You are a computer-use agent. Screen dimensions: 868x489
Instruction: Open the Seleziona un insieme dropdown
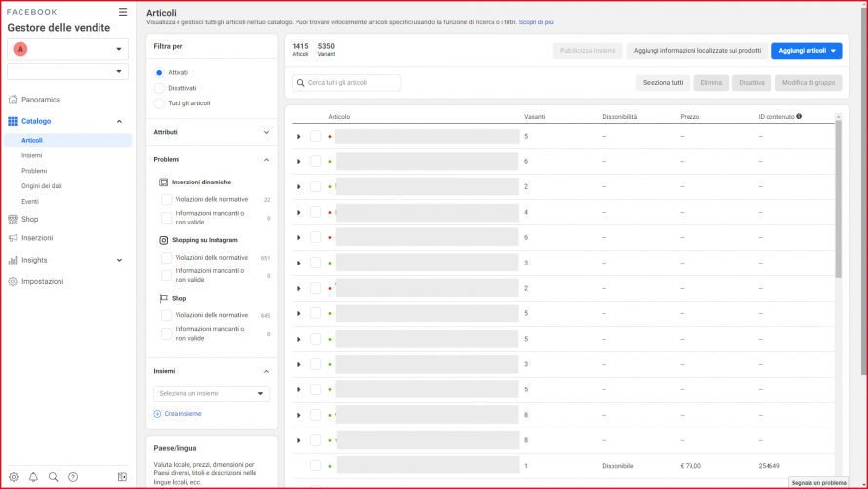[x=212, y=393]
